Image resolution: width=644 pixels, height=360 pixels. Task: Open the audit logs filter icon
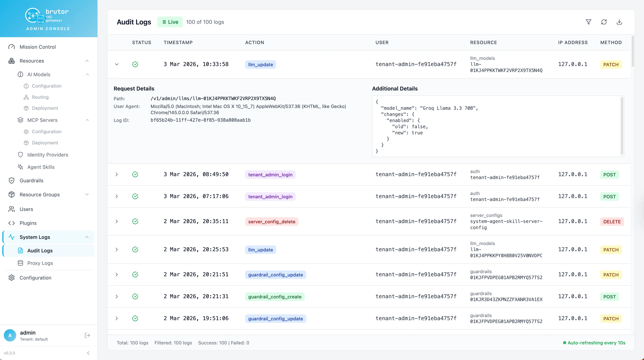pos(588,22)
